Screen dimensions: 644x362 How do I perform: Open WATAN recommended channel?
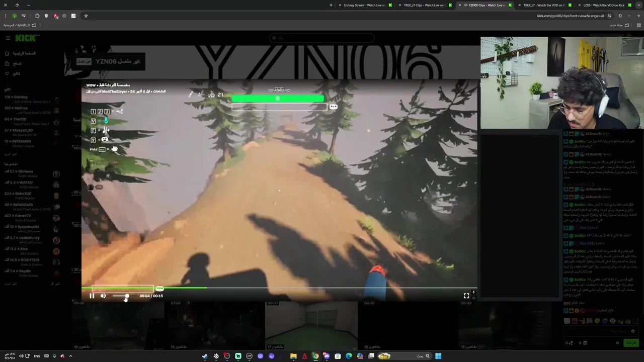pyautogui.click(x=31, y=185)
